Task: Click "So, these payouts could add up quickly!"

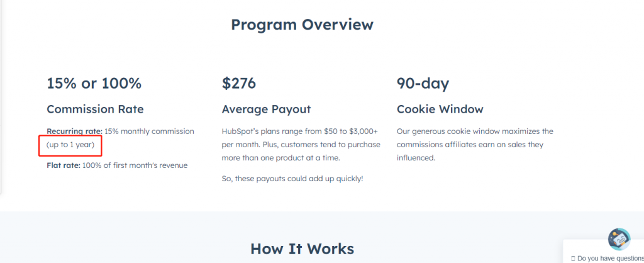Action: 292,178
